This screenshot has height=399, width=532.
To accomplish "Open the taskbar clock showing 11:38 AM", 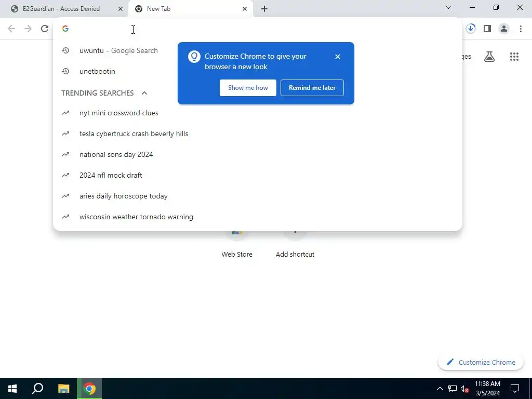I will pos(487,389).
